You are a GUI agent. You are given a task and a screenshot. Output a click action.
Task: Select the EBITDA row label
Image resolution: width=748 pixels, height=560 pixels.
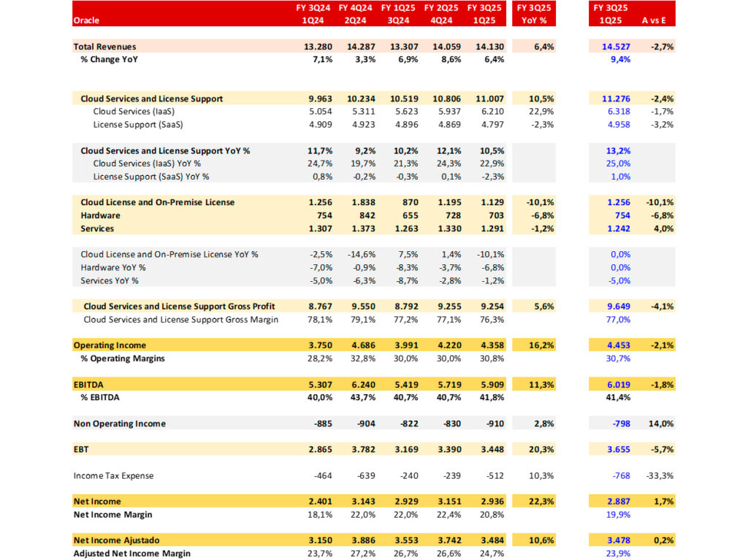point(90,384)
